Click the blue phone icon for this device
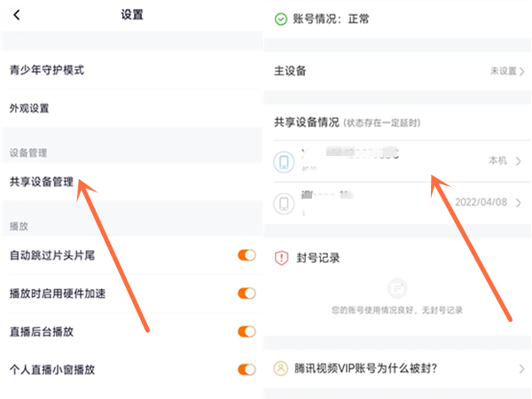Image resolution: width=532 pixels, height=399 pixels. pos(284,162)
